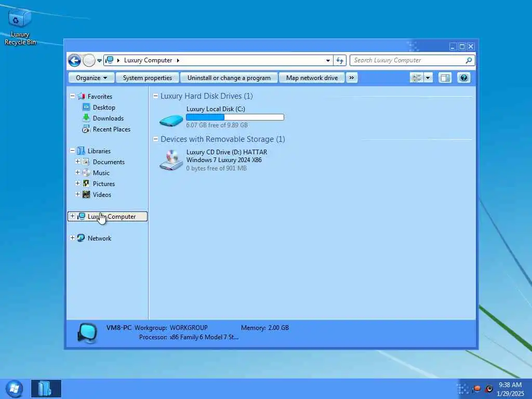Expand the Music library node
The height and width of the screenshot is (399, 532).
(x=78, y=172)
